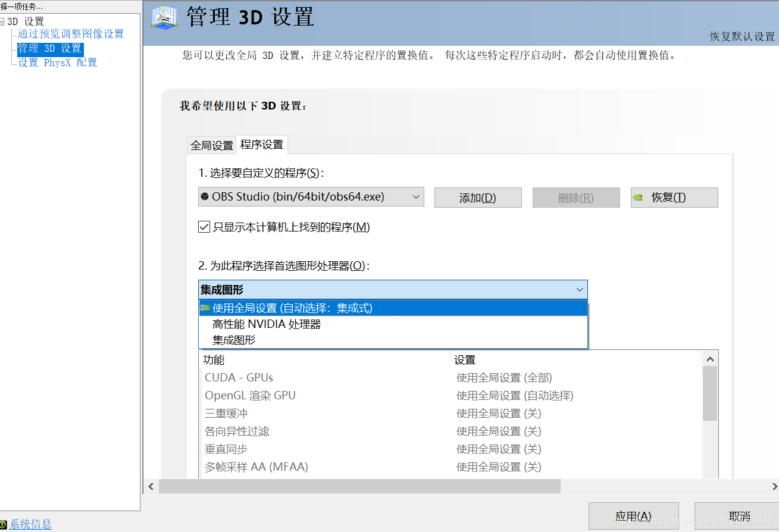Choose 高性能 NVIDIA 处理器 option
Viewport: 779px width, 532px height.
(x=393, y=324)
